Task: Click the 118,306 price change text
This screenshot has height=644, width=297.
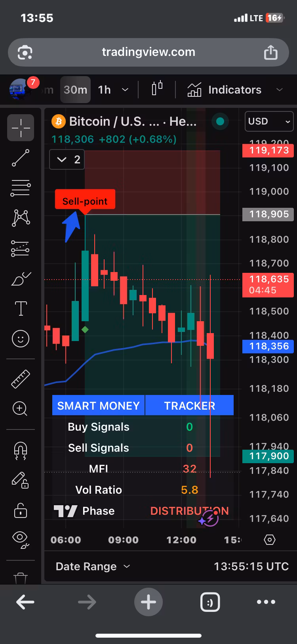Action: pyautogui.click(x=114, y=140)
